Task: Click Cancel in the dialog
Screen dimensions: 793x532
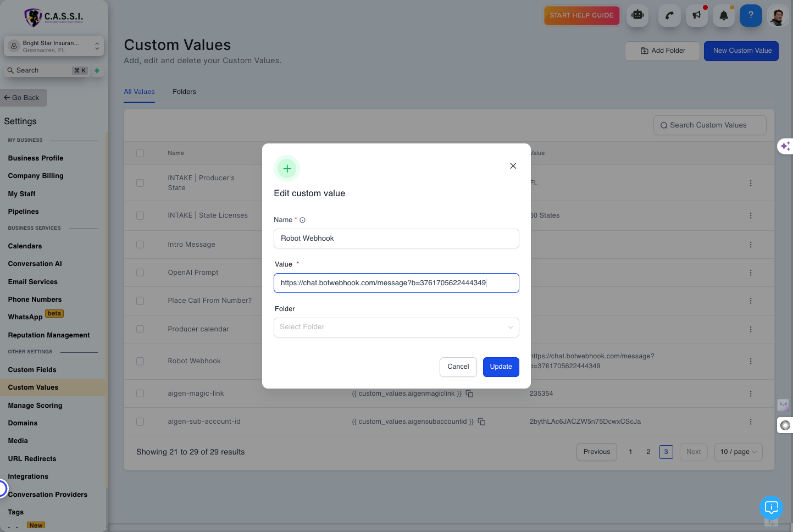Action: coord(458,367)
